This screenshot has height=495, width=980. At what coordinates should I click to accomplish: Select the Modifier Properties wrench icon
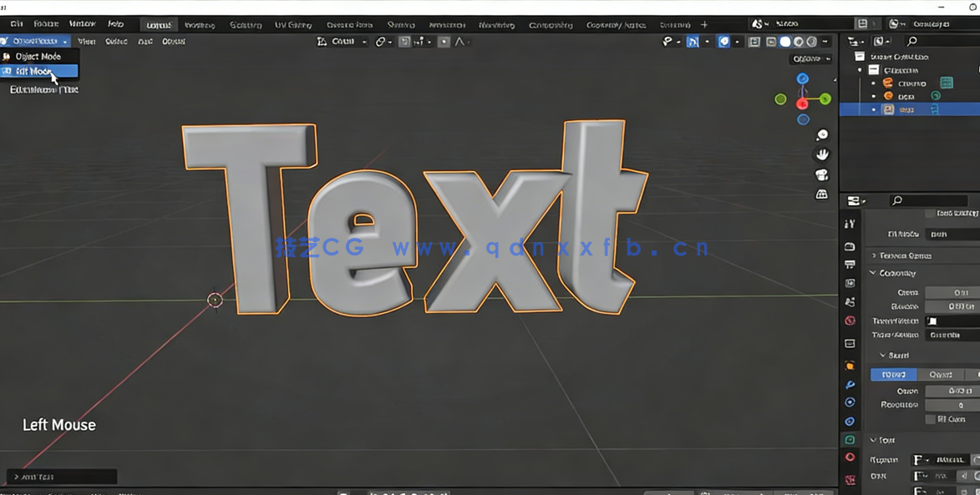851,383
